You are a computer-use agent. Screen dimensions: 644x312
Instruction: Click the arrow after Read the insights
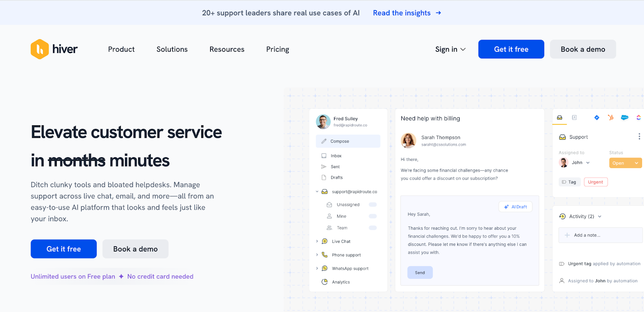438,13
